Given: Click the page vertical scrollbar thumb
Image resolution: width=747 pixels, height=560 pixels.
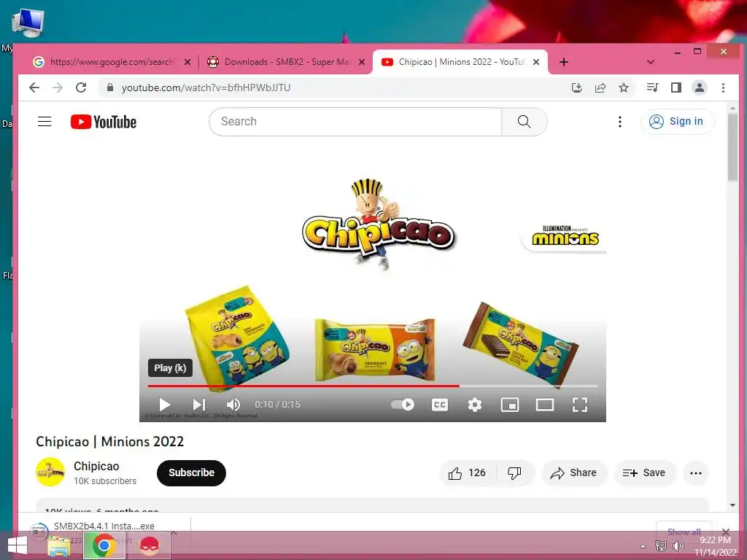Looking at the screenshot, I should tap(732, 147).
